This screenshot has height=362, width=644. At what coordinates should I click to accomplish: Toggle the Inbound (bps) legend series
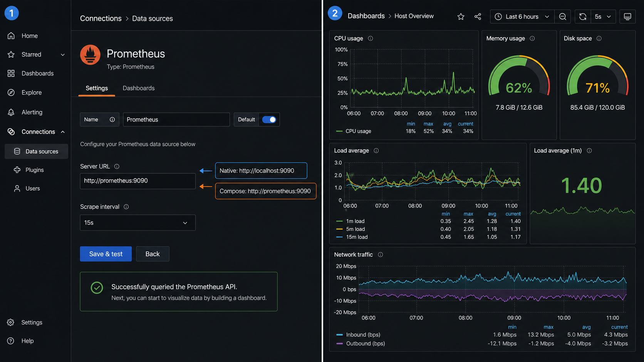point(358,335)
